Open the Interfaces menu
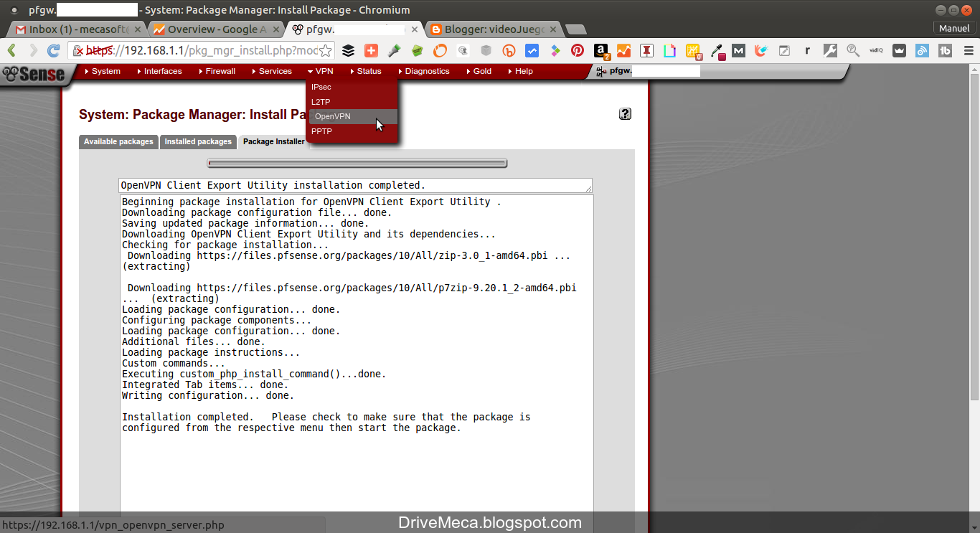This screenshot has height=533, width=980. pyautogui.click(x=159, y=71)
